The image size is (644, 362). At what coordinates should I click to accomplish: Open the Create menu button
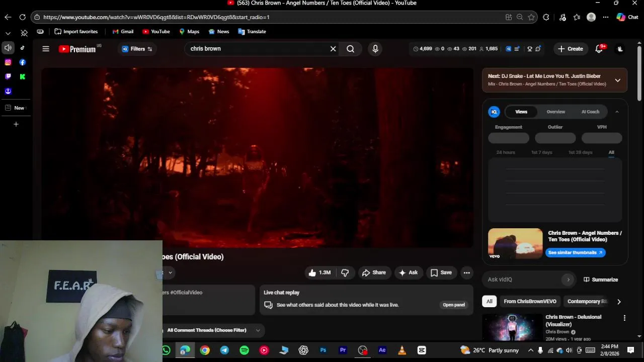[571, 49]
